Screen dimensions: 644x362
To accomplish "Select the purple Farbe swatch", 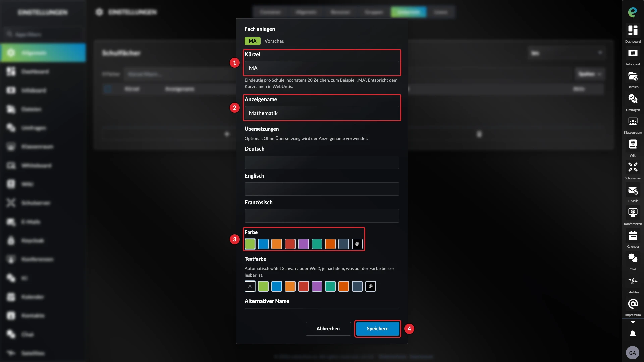I will coord(304,244).
